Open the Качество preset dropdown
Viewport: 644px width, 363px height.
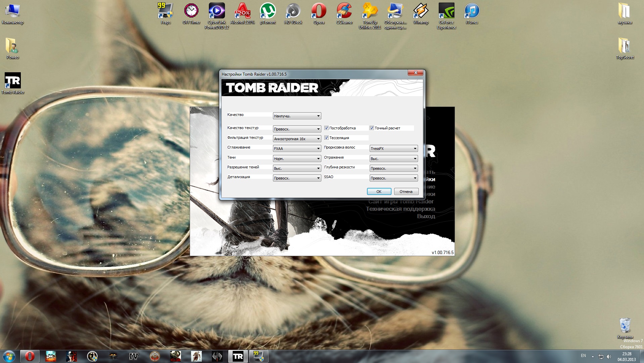click(297, 116)
